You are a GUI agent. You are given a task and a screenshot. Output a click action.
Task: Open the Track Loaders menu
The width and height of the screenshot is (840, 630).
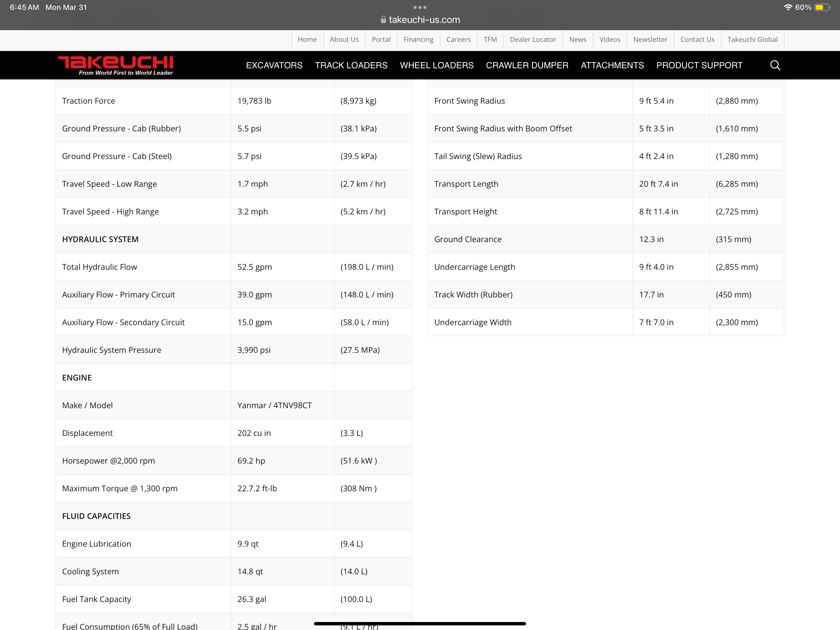(351, 65)
